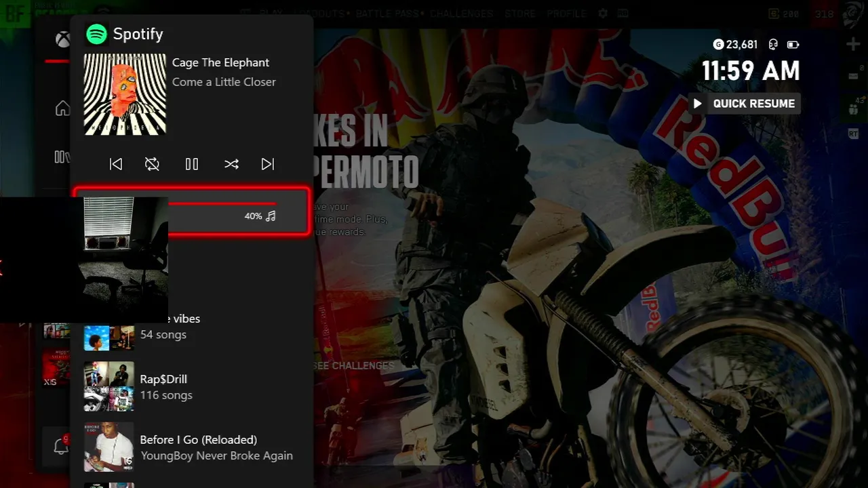This screenshot has height=488, width=868.
Task: Open the notifications bell icon
Action: pos(61,446)
